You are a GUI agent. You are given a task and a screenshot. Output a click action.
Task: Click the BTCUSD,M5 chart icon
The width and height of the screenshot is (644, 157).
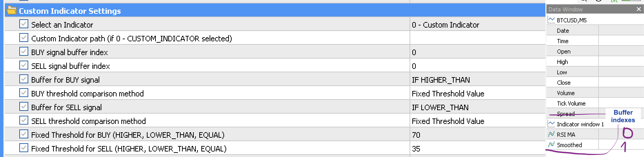[x=552, y=20]
